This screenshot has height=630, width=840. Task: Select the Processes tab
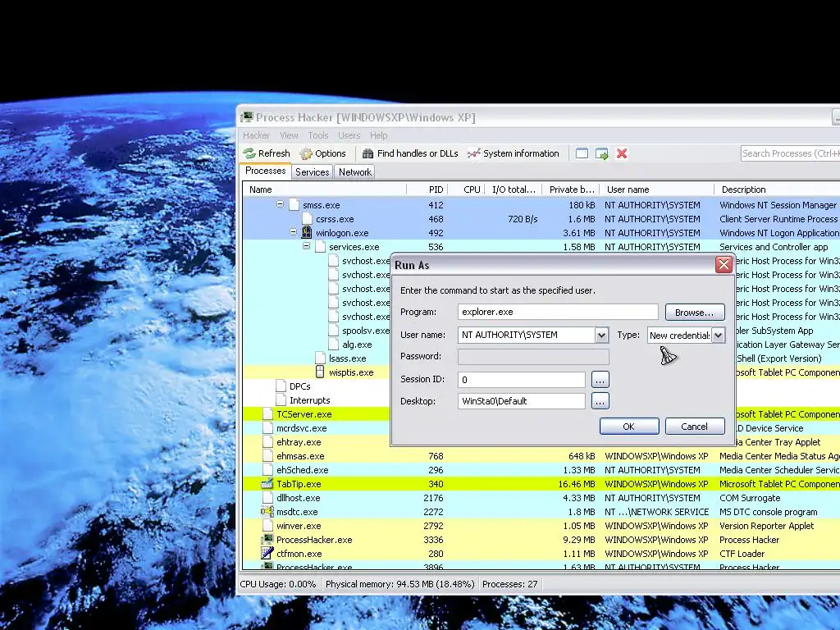266,171
